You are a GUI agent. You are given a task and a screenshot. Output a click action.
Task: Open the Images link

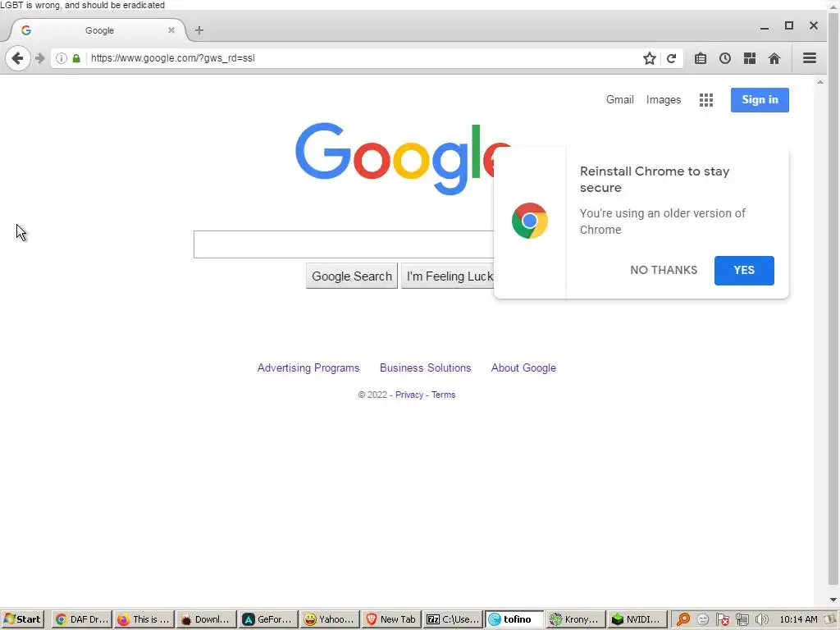663,99
